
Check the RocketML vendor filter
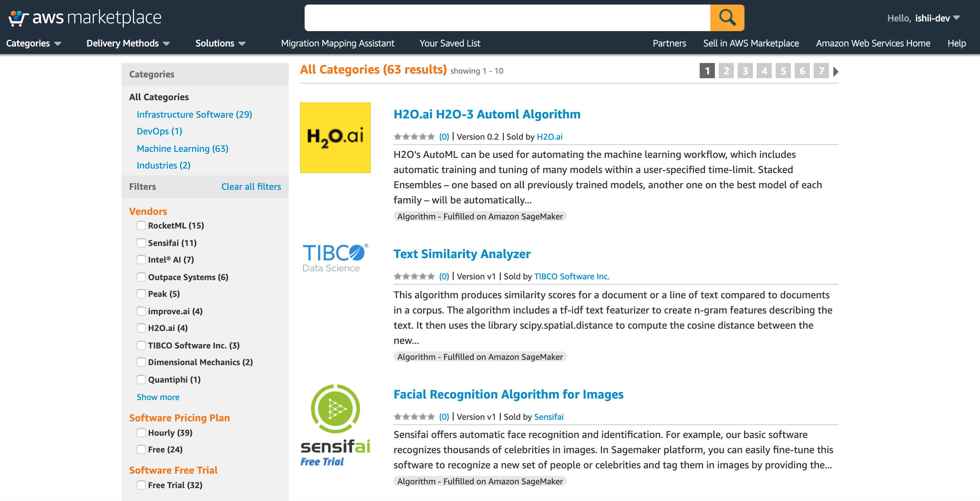141,225
